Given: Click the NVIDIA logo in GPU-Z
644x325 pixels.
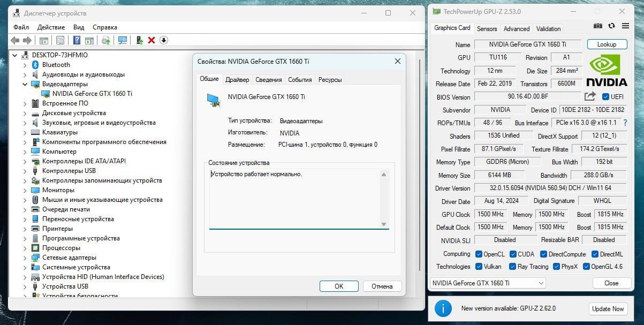Looking at the screenshot, I should 607,70.
